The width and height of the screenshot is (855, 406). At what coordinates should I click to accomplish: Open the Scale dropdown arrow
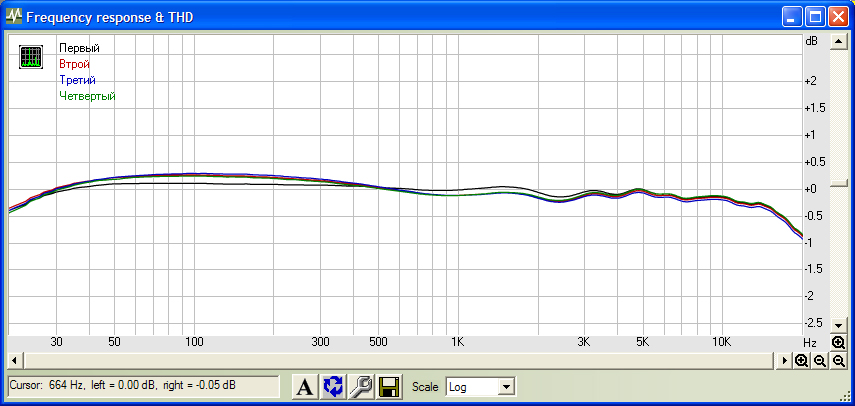506,387
